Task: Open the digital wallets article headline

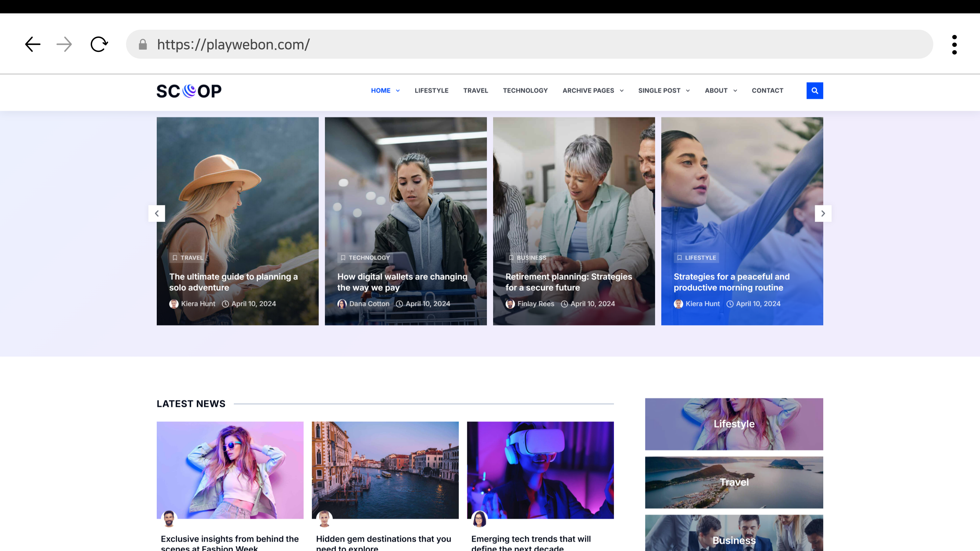Action: point(402,282)
